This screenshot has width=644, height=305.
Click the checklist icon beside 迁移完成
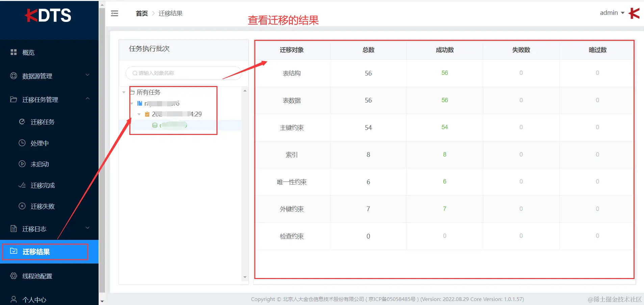(x=22, y=185)
